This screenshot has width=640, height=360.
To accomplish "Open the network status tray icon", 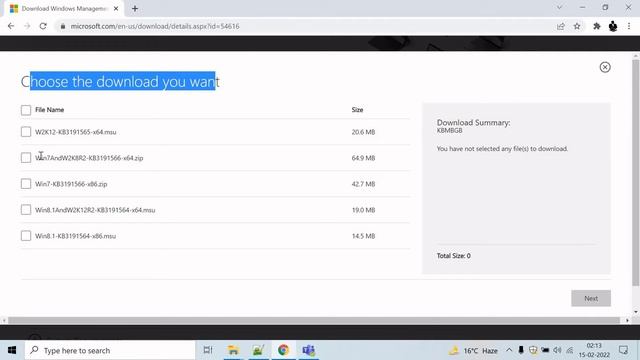I will [x=569, y=350].
